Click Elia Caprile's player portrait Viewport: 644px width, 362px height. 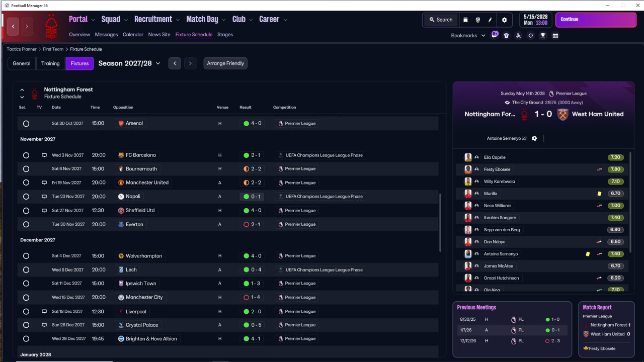(x=468, y=157)
